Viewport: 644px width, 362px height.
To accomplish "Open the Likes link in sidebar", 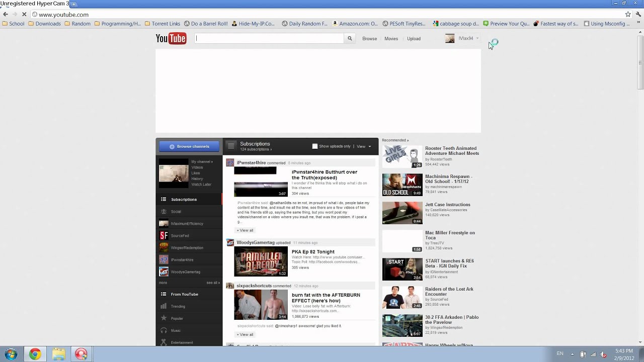I will click(x=196, y=173).
